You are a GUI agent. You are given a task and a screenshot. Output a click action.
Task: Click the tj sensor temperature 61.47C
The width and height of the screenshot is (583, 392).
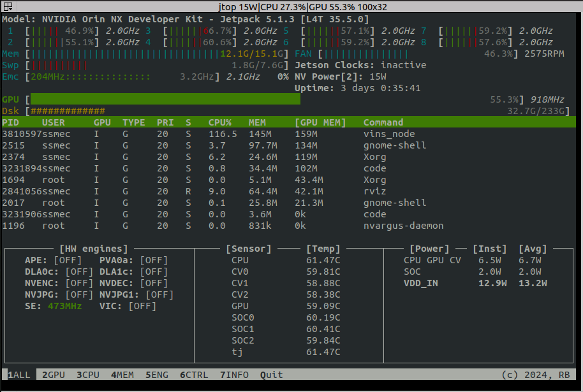click(x=323, y=352)
